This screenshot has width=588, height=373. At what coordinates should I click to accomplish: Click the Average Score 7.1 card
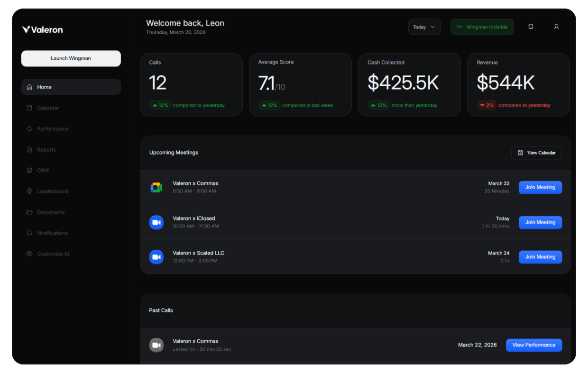coord(300,84)
